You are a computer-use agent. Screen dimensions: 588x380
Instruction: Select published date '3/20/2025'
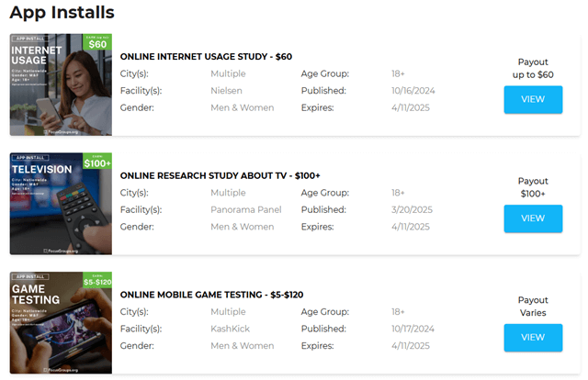tap(412, 210)
